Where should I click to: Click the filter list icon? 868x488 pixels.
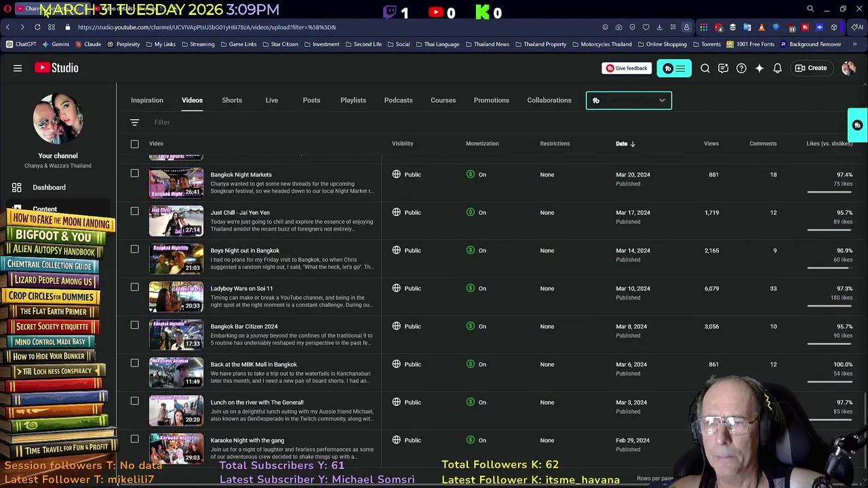click(134, 122)
